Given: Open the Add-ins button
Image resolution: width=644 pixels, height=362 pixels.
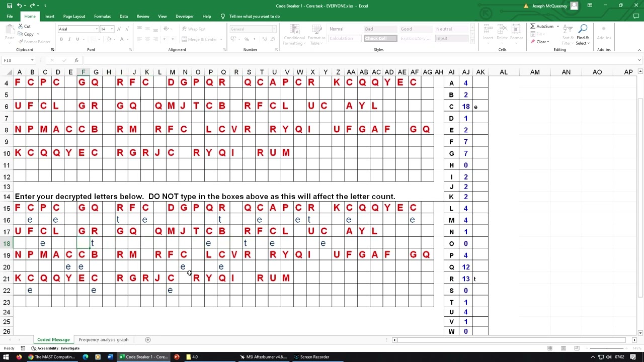Looking at the screenshot, I should coord(604,33).
